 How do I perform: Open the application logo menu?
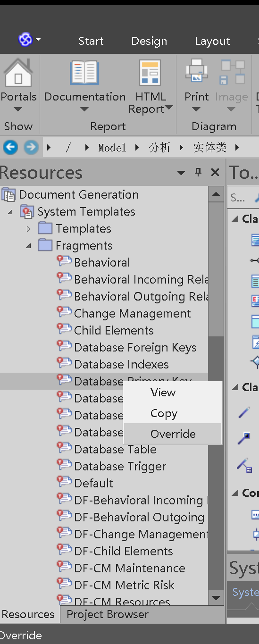(x=29, y=40)
